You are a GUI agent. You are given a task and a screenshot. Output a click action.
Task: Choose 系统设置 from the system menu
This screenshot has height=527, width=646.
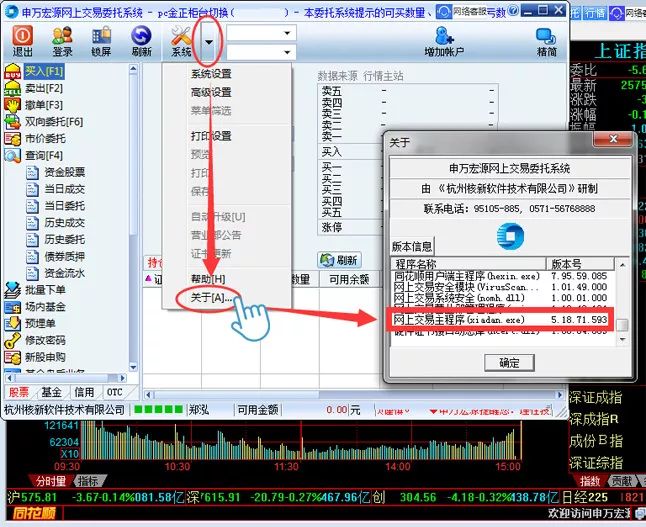(211, 74)
